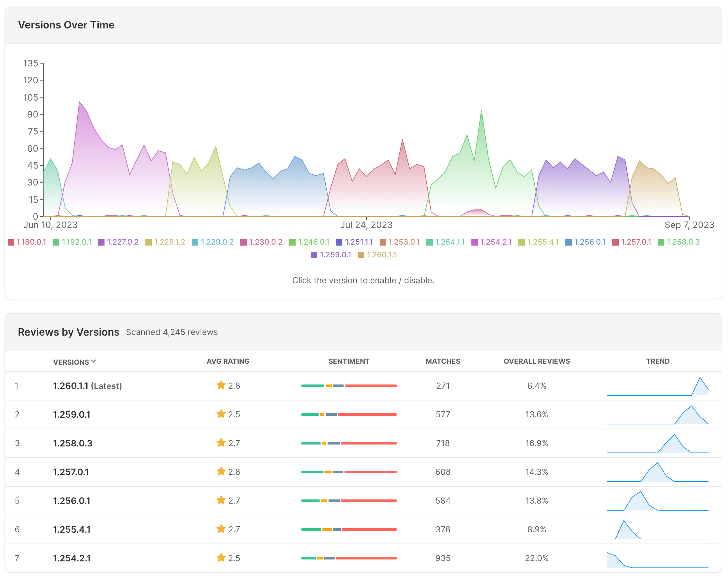Toggle version 1.180.0.1 in the chart legend
The image size is (728, 578).
coord(27,242)
